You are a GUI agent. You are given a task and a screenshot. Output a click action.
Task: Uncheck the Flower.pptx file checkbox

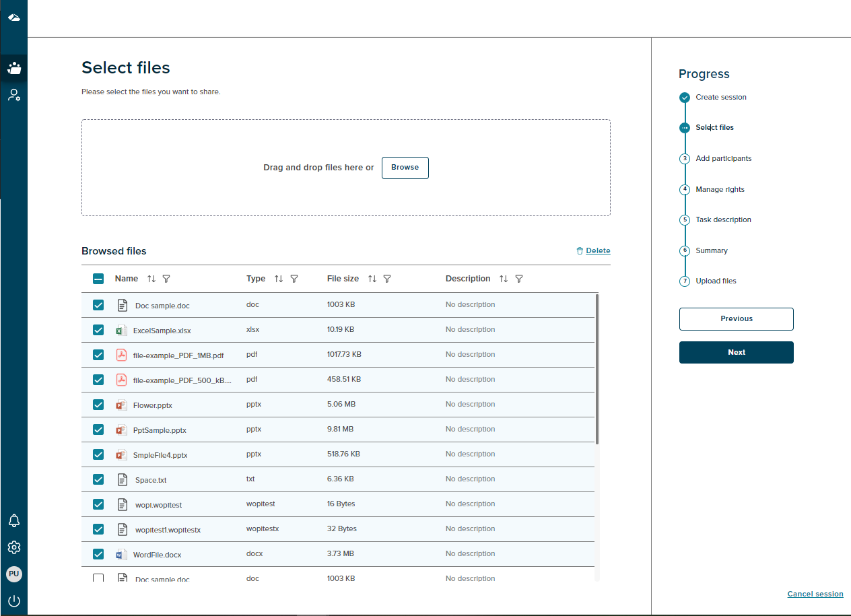click(x=98, y=405)
